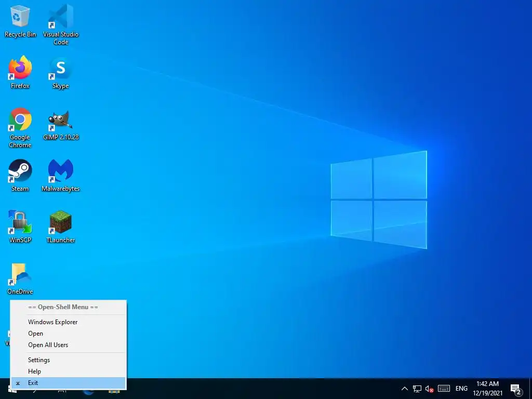532x399 pixels.
Task: Open the clock showing 1:42 AM
Action: pyautogui.click(x=487, y=389)
